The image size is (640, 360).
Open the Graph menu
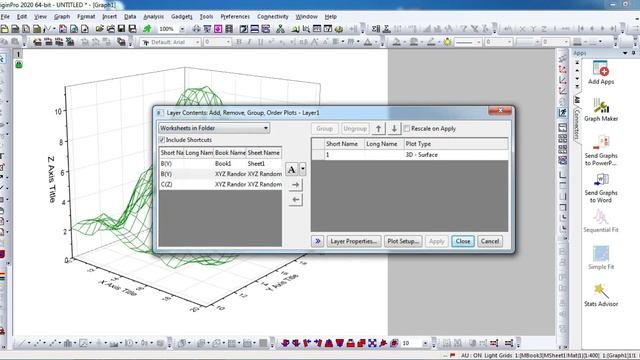pyautogui.click(x=62, y=17)
